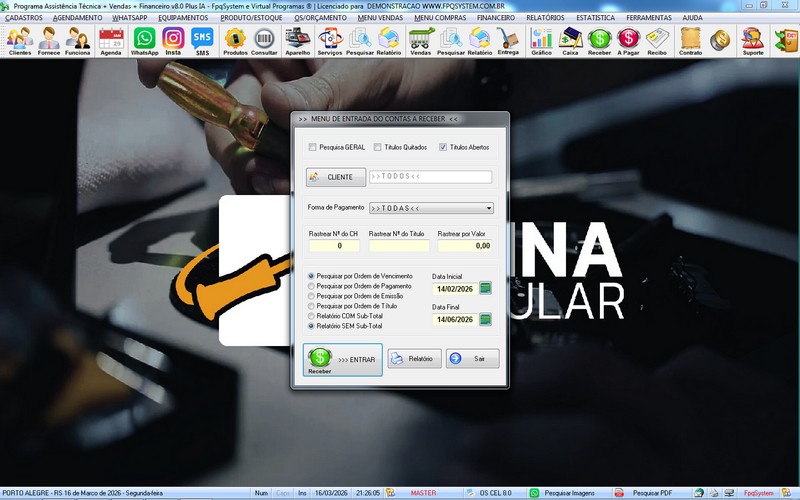Click Pesquisar icon next to Serviços
The image size is (800, 500).
(x=360, y=41)
